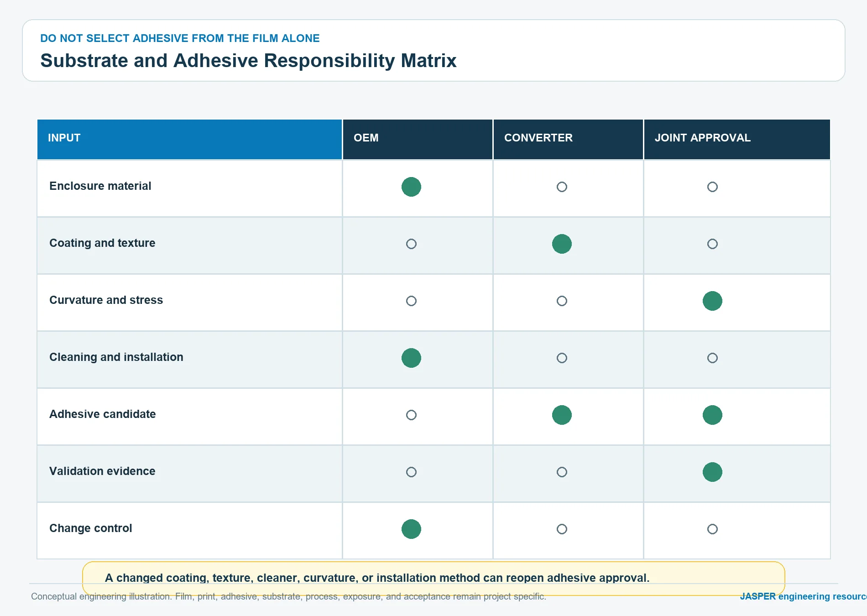The width and height of the screenshot is (867, 616).
Task: Click the "Curvature and stress" row label
Action: pyautogui.click(x=106, y=300)
